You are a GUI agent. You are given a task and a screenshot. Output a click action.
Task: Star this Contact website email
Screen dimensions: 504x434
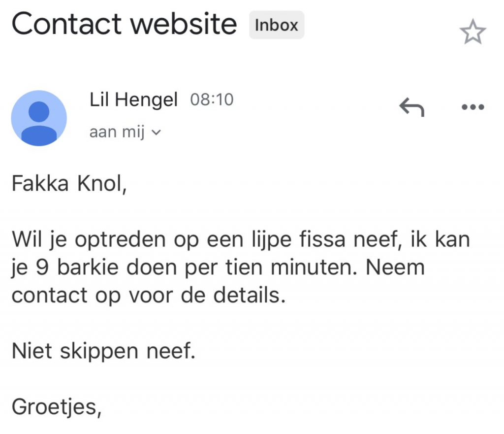tap(472, 33)
